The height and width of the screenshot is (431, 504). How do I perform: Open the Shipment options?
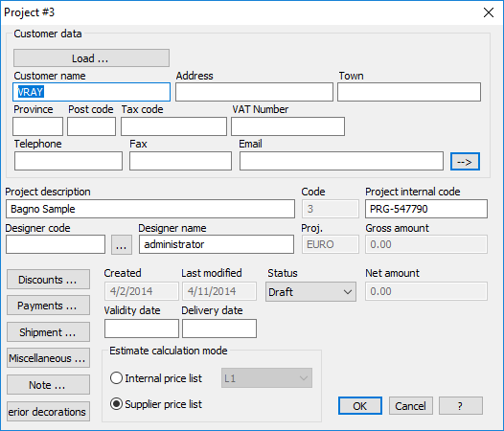coord(48,332)
